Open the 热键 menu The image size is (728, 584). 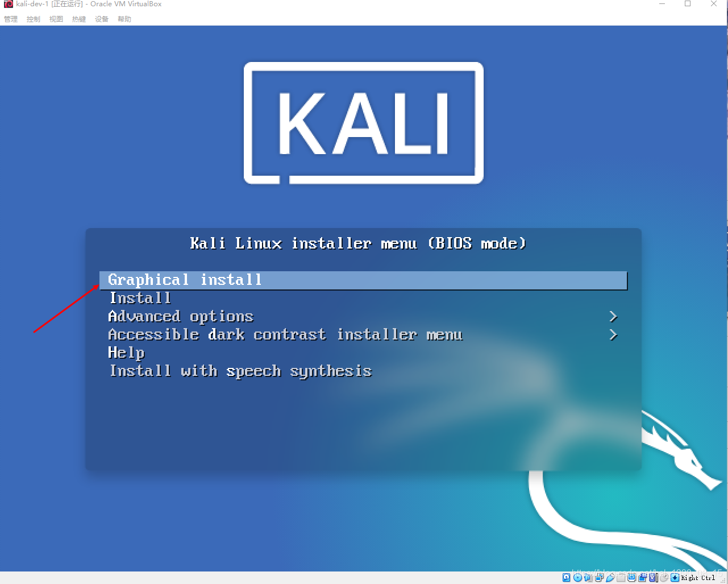(79, 19)
